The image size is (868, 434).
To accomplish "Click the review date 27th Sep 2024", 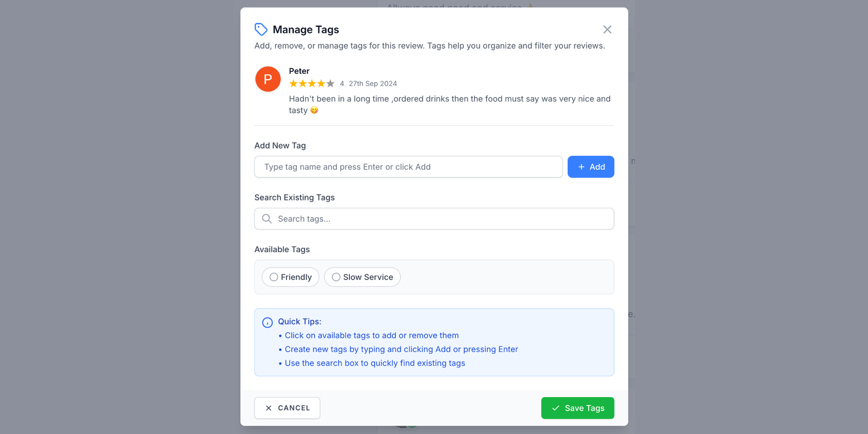I will click(373, 84).
